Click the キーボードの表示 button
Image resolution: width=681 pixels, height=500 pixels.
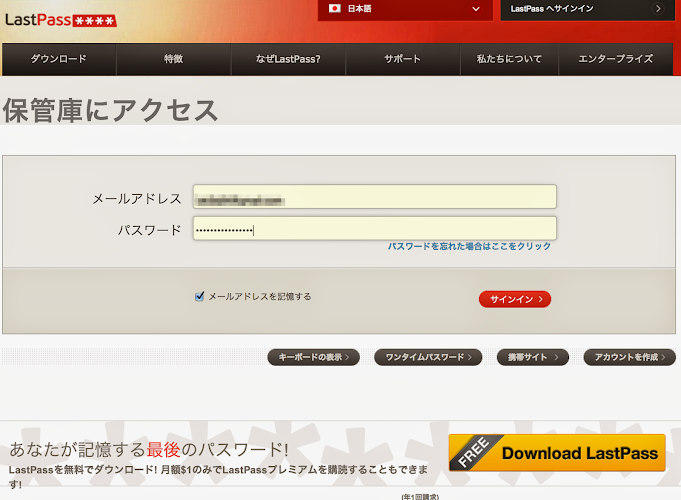314,357
